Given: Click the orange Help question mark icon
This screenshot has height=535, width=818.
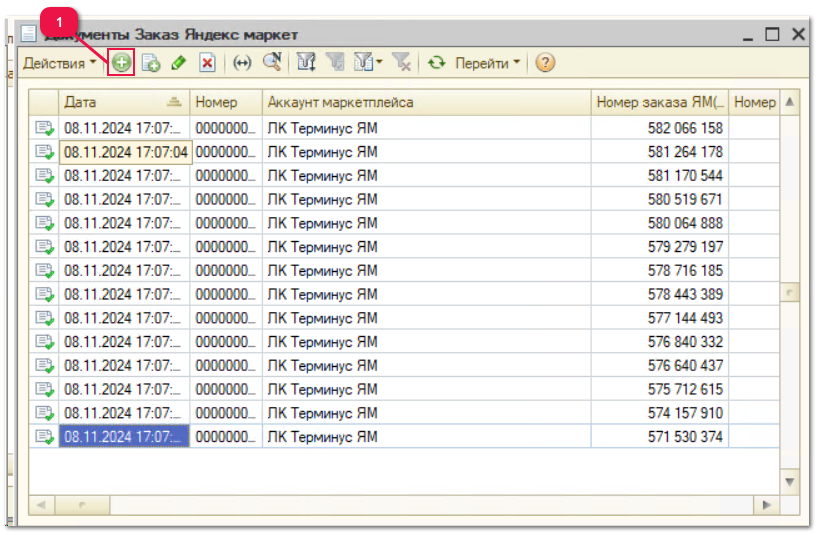Looking at the screenshot, I should coord(545,63).
